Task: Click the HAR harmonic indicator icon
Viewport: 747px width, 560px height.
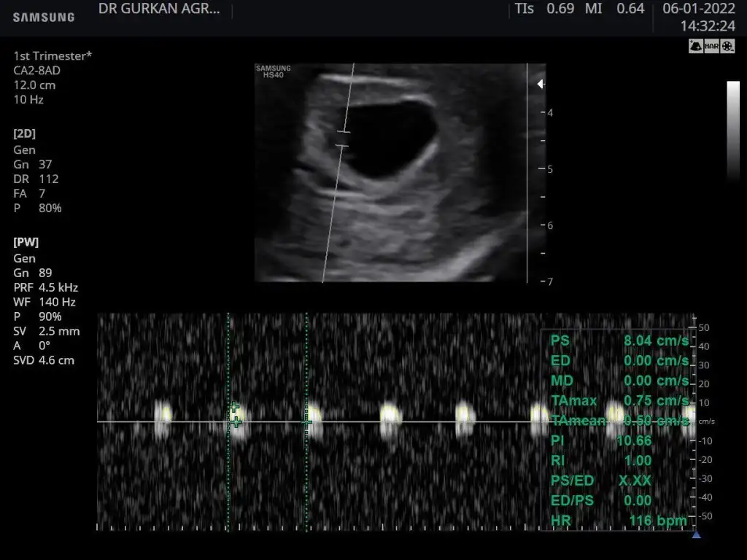Action: click(713, 46)
